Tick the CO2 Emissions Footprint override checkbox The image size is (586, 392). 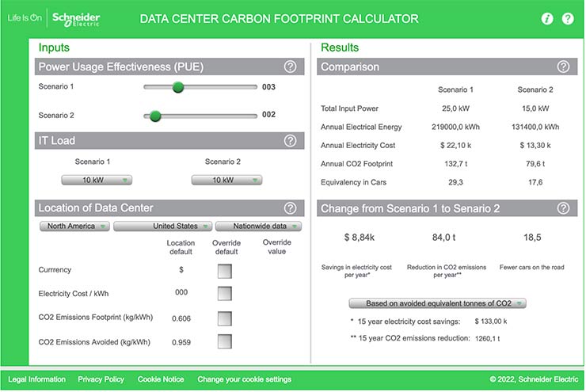click(x=226, y=318)
